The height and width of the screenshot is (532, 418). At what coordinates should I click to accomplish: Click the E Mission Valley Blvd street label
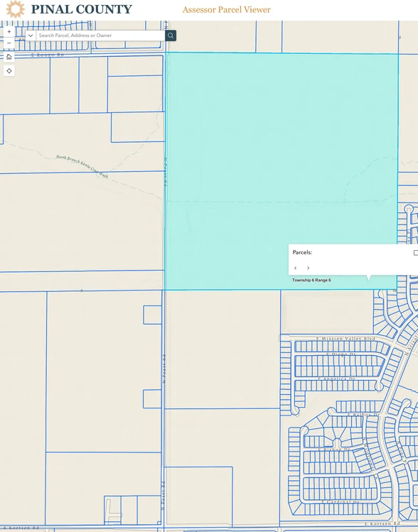click(x=345, y=339)
